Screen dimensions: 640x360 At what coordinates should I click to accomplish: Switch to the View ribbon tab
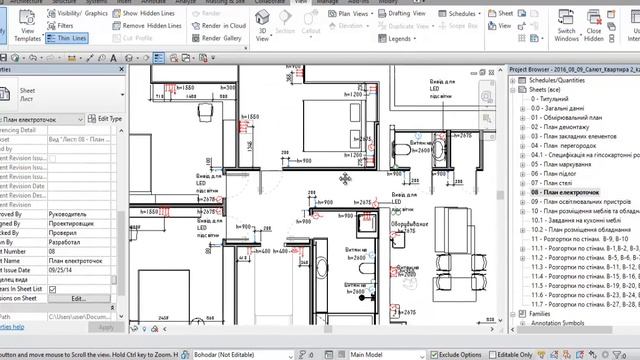click(300, 2)
